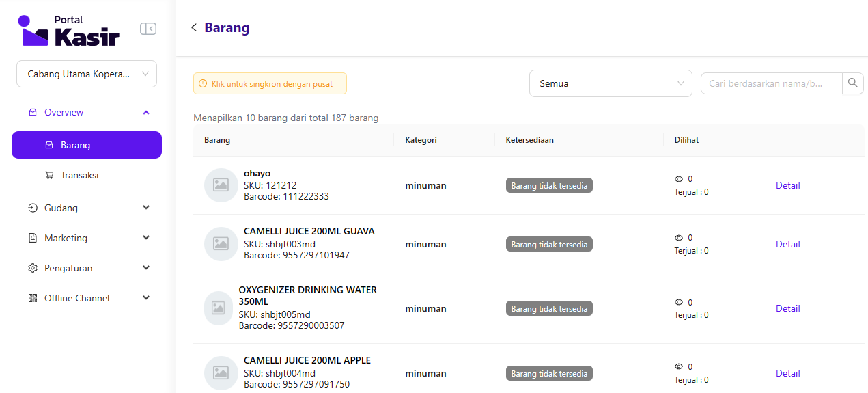Click the Offline Channel QR icon

coord(33,298)
